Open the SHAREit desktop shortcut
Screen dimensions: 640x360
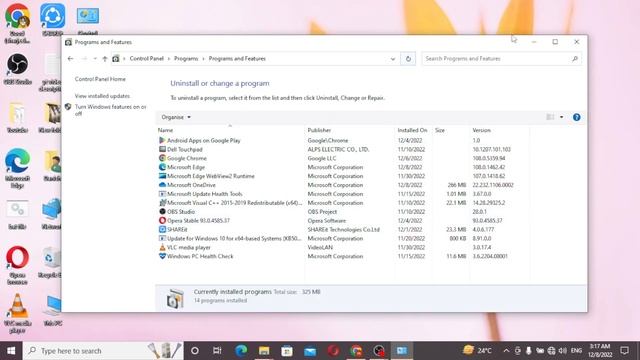point(53,20)
